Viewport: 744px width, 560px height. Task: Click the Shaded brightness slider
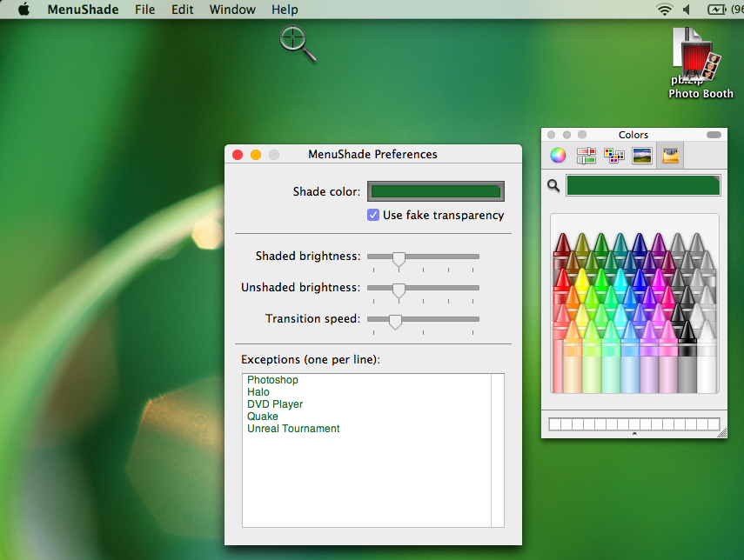pyautogui.click(x=423, y=257)
